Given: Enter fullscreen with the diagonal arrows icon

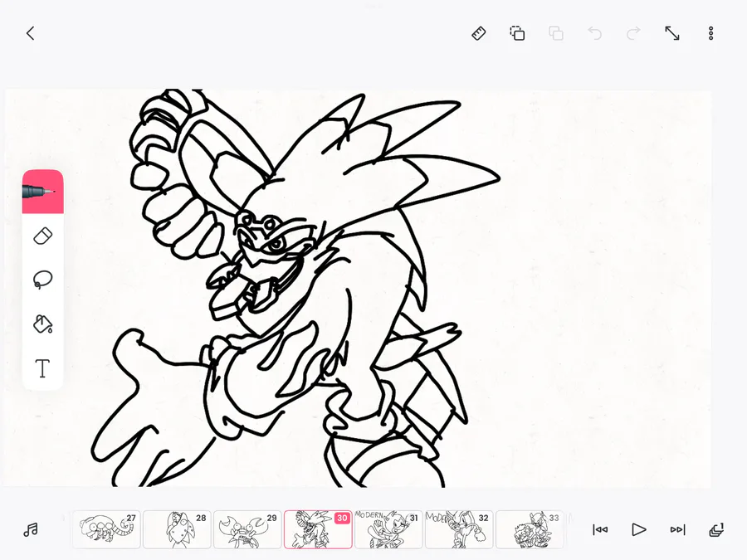Looking at the screenshot, I should tap(672, 33).
